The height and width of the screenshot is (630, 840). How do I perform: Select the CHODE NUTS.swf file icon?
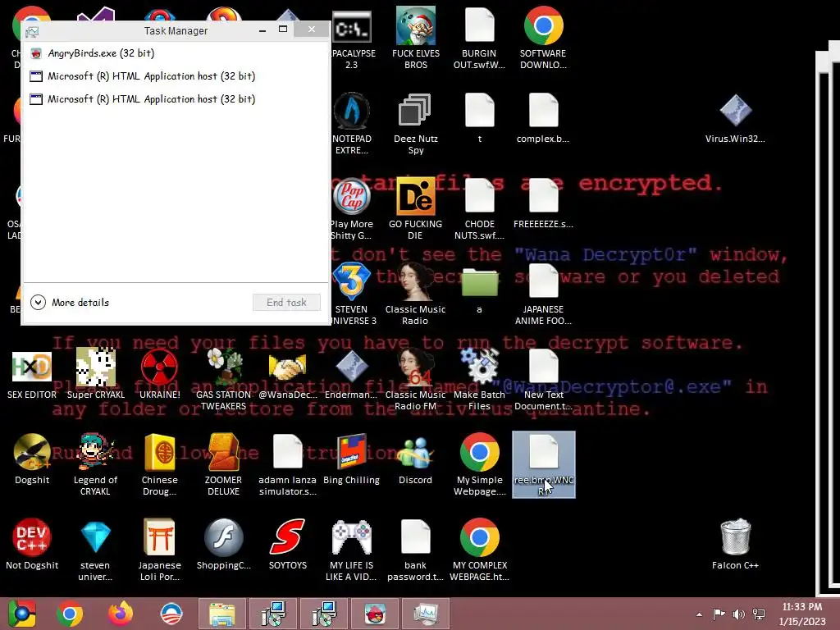point(479,209)
